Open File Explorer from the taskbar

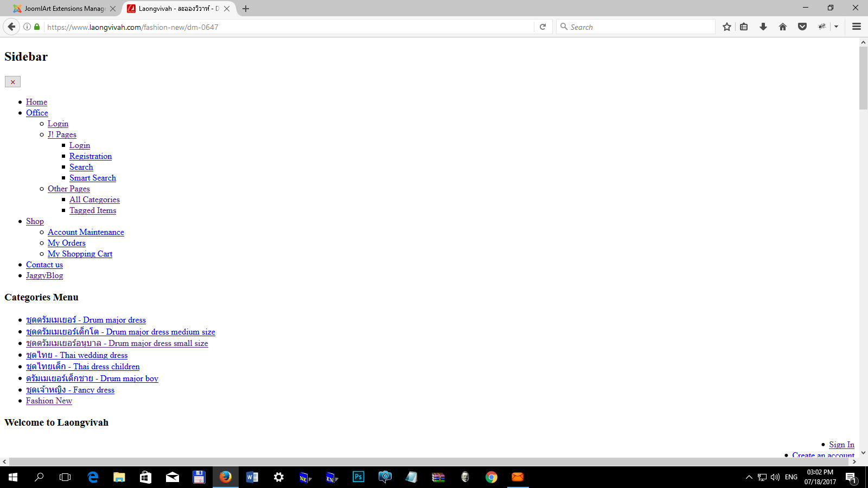pos(119,477)
